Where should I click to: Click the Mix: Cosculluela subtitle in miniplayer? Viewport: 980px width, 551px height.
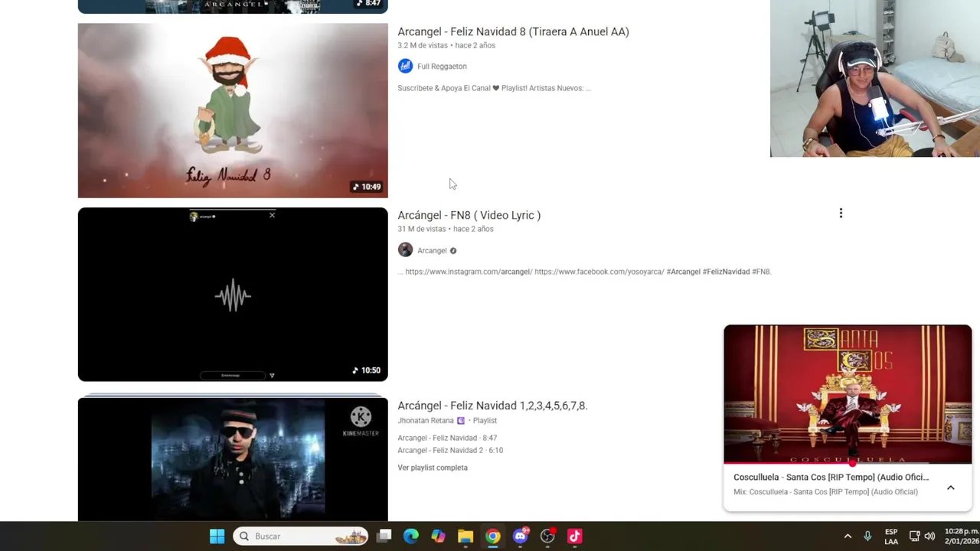coord(825,492)
